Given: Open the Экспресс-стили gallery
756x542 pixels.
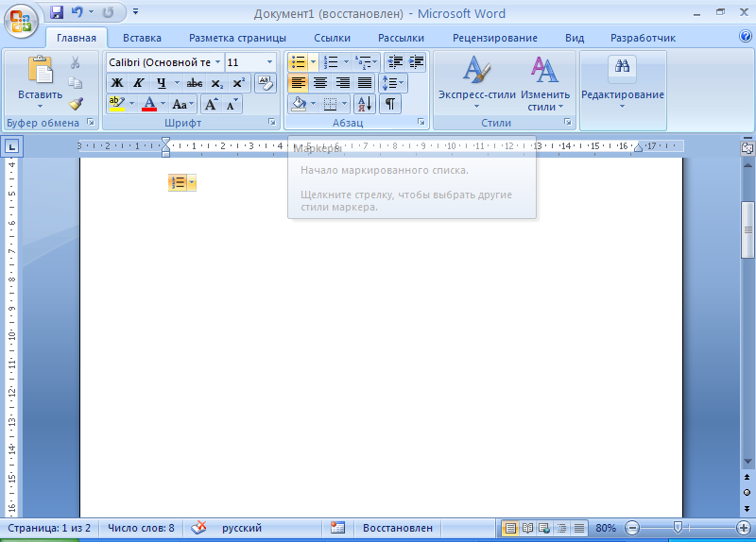Looking at the screenshot, I should point(477,83).
